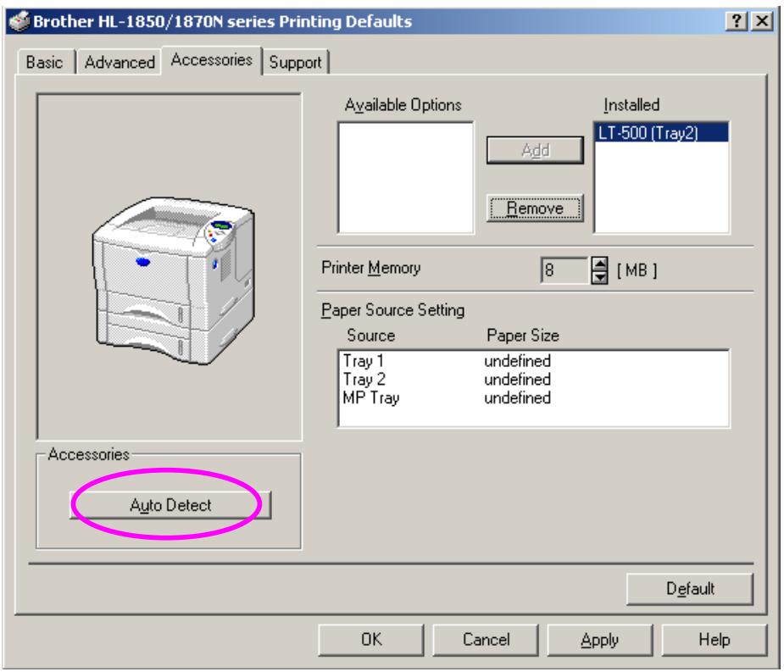
Task: Increase printer memory with up arrow
Action: [x=599, y=264]
